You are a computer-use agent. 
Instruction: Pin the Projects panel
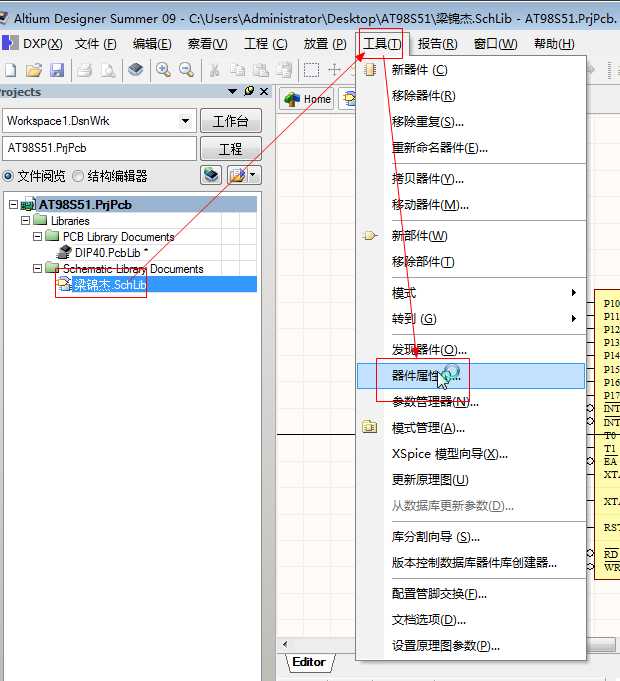point(249,91)
